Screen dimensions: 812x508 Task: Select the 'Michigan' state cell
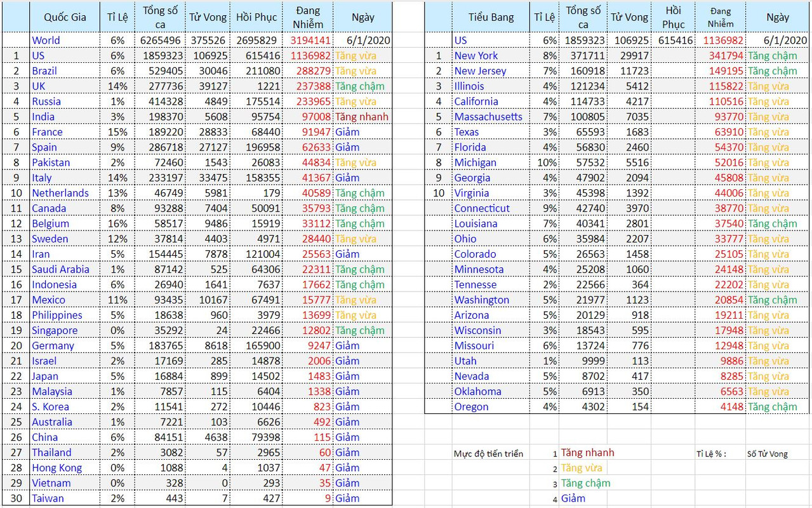point(491,162)
